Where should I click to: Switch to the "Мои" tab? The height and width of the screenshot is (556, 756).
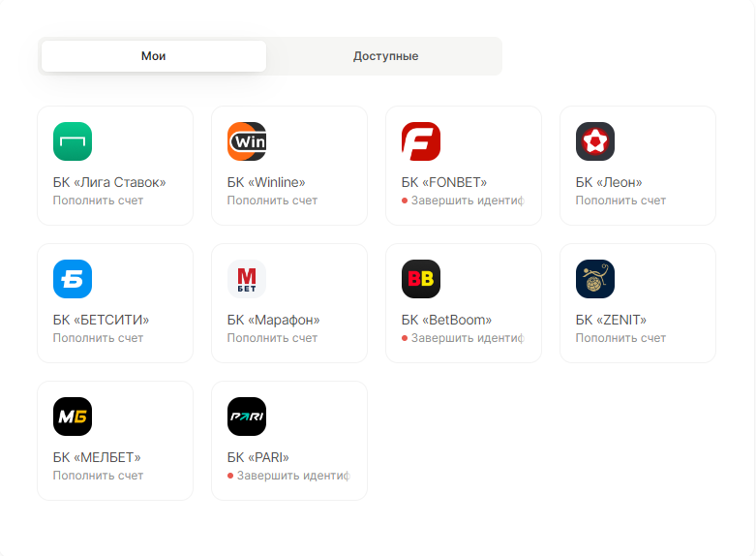pyautogui.click(x=154, y=56)
